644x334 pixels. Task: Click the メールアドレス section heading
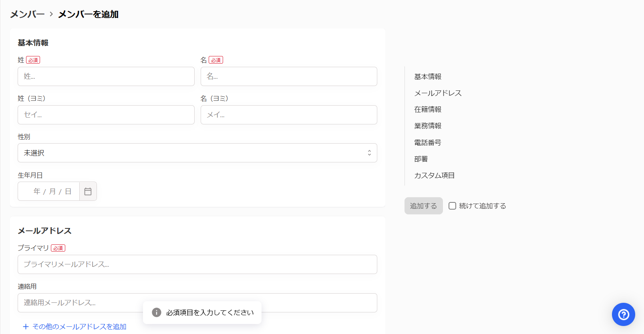[x=44, y=231]
